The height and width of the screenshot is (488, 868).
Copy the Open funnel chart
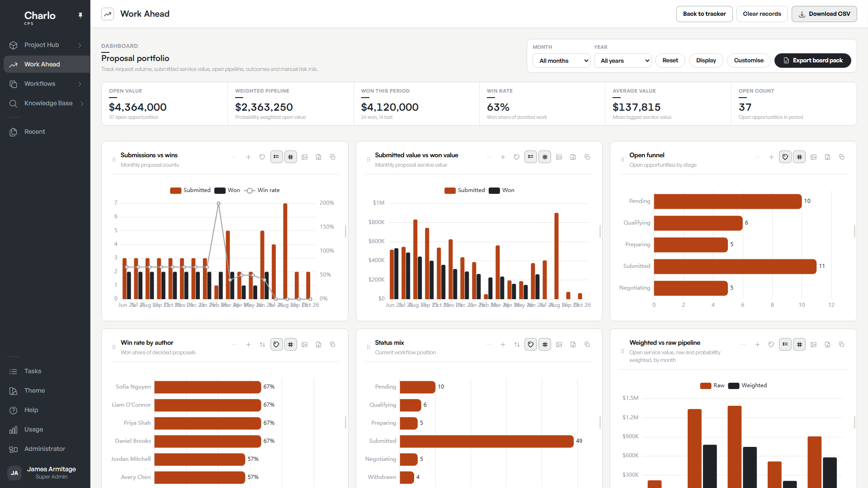(x=842, y=157)
